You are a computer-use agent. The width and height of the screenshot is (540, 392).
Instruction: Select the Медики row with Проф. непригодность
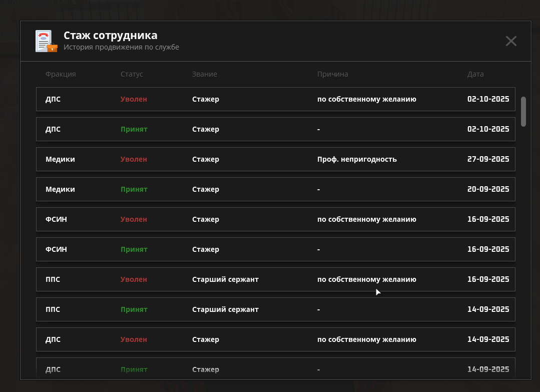[275, 159]
